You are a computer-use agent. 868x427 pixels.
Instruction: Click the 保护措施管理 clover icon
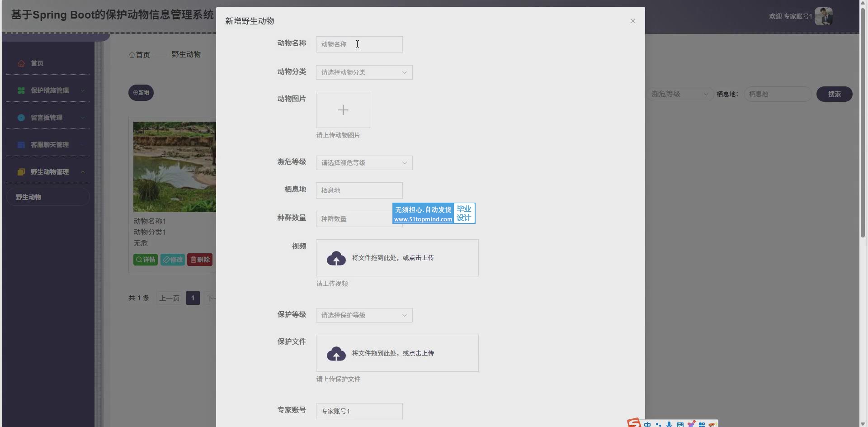[x=21, y=90]
